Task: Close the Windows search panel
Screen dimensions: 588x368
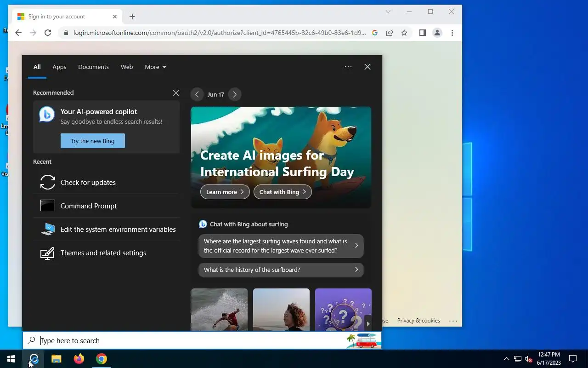Action: 367,67
